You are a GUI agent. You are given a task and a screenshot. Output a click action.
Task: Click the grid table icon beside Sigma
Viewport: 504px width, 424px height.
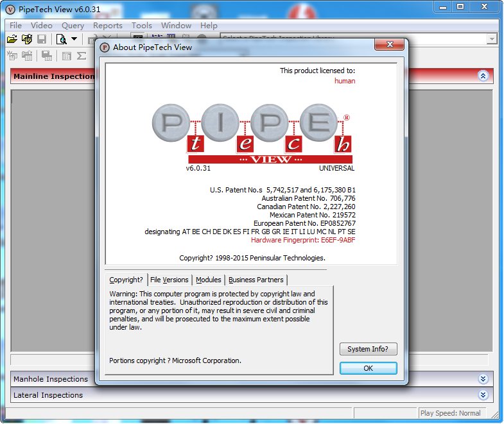pos(67,56)
